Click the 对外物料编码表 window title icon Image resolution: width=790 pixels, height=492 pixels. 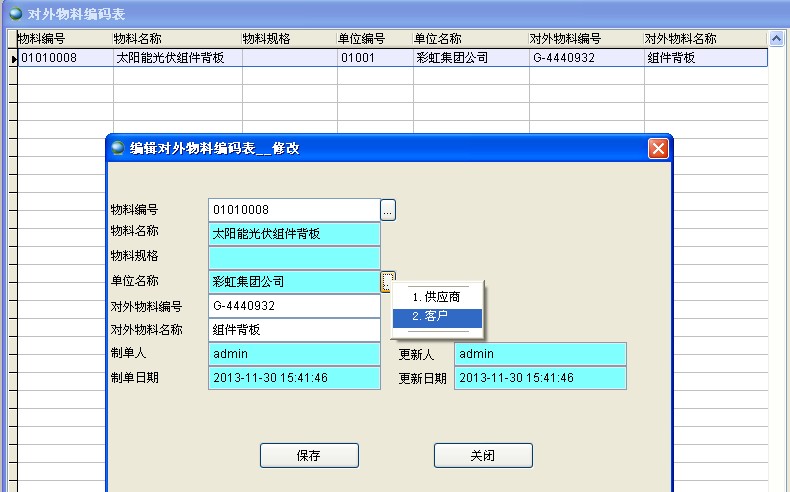(15, 13)
